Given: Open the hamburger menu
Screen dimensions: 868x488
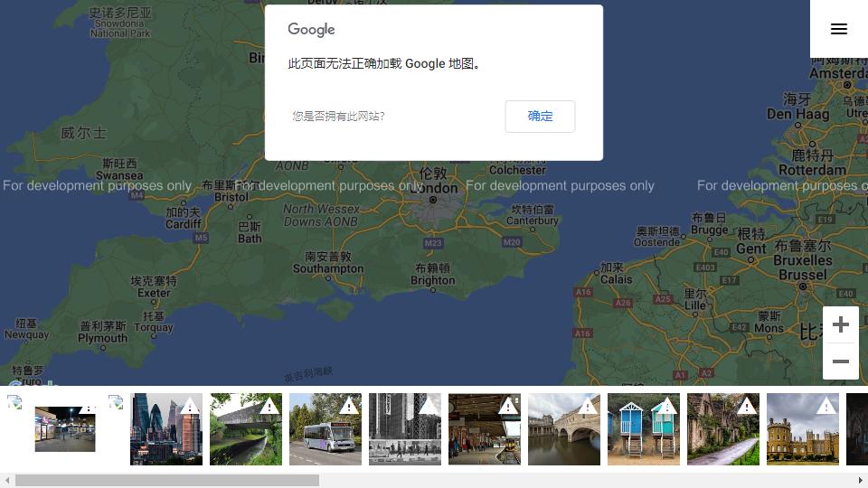Looking at the screenshot, I should tap(839, 29).
